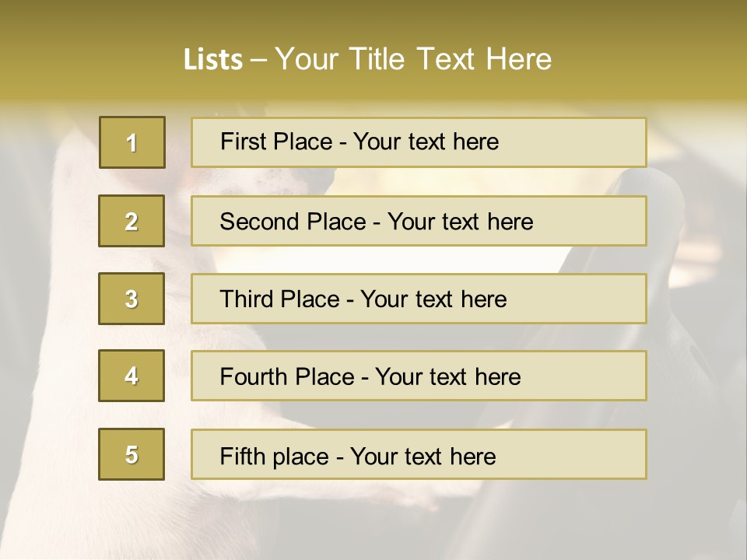Select the number 1 box
The image size is (747, 560).
(132, 142)
